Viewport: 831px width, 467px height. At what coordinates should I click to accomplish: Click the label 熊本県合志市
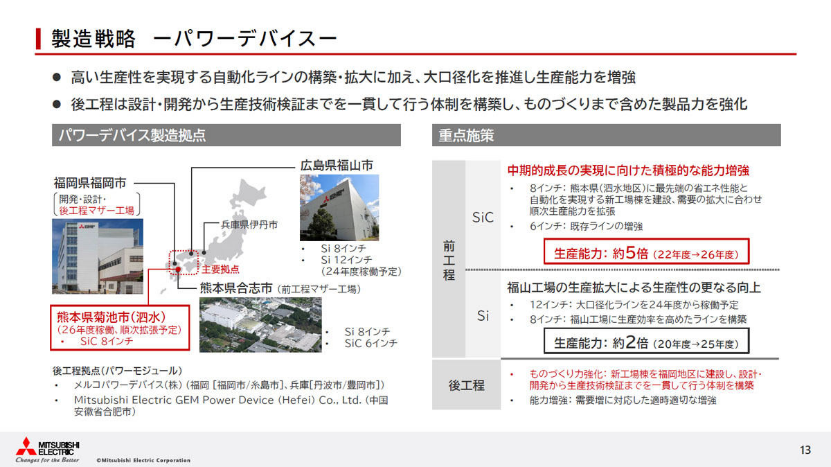click(236, 288)
